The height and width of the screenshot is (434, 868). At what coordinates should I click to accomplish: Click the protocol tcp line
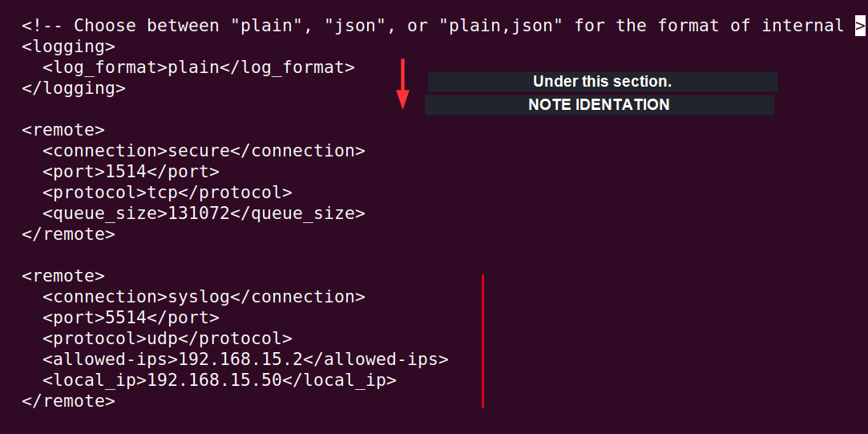point(167,193)
